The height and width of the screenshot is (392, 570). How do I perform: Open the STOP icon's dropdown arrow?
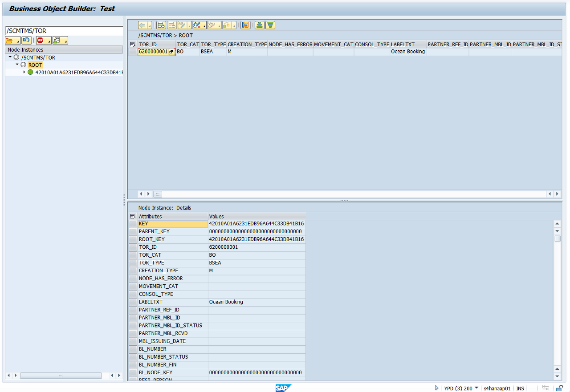click(x=49, y=42)
